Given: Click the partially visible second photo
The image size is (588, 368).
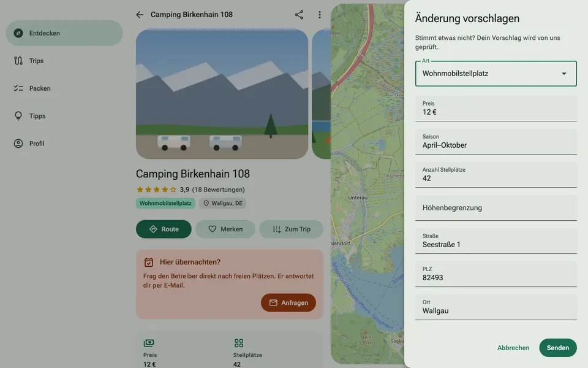Looking at the screenshot, I should tap(321, 94).
